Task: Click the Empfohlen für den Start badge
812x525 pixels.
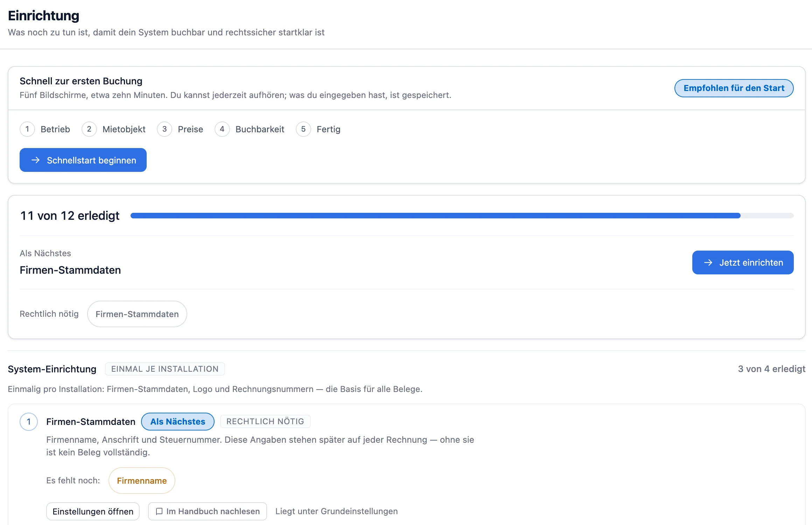Action: pos(734,88)
